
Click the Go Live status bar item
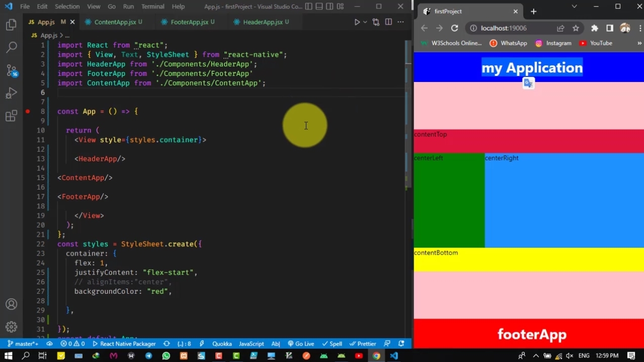click(301, 344)
